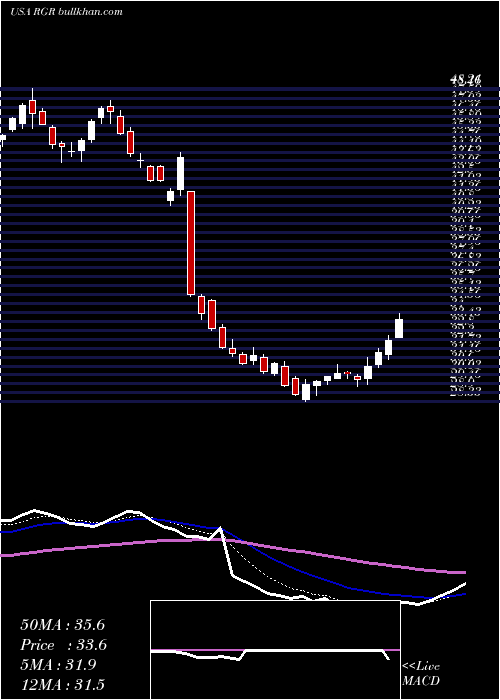
Task: Select the lowest white candlestick at chart bottom
Action: 306,392
